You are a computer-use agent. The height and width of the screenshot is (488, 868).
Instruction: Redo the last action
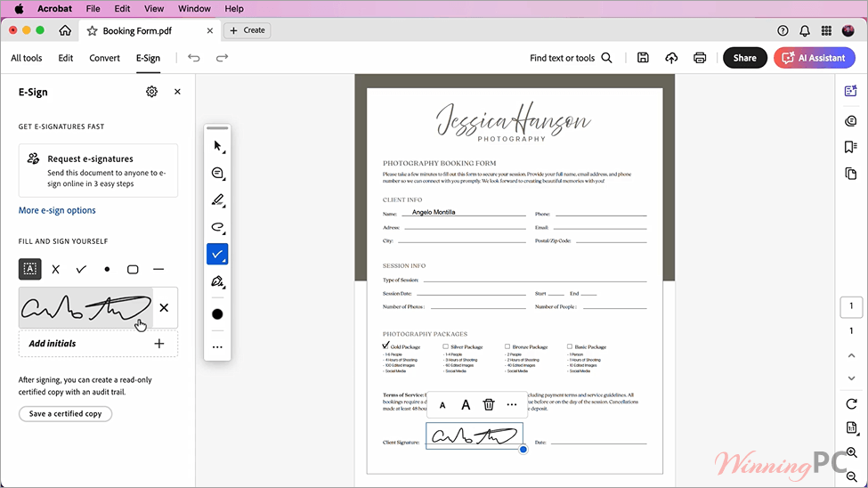pyautogui.click(x=222, y=58)
